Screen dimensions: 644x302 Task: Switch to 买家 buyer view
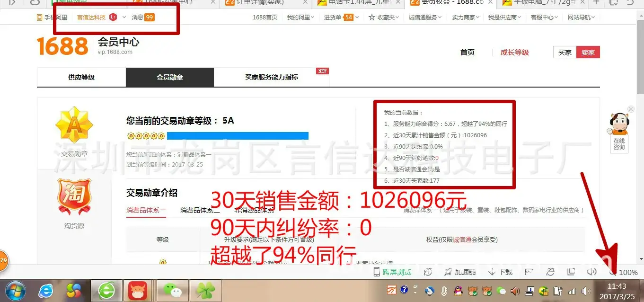(x=565, y=53)
